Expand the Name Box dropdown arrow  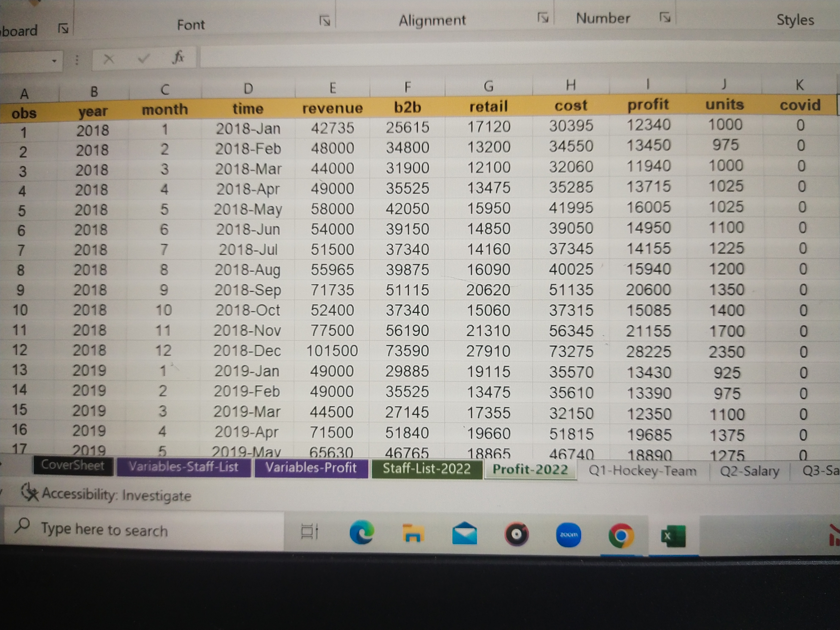54,61
